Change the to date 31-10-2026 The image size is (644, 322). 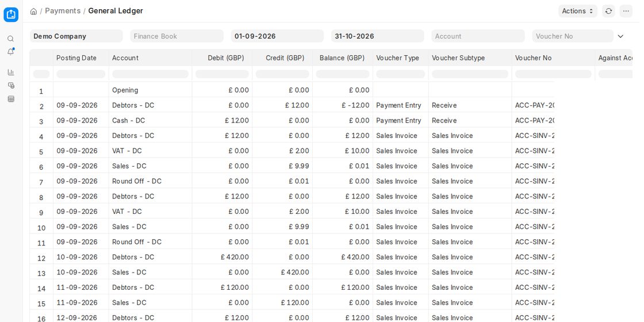pyautogui.click(x=377, y=36)
